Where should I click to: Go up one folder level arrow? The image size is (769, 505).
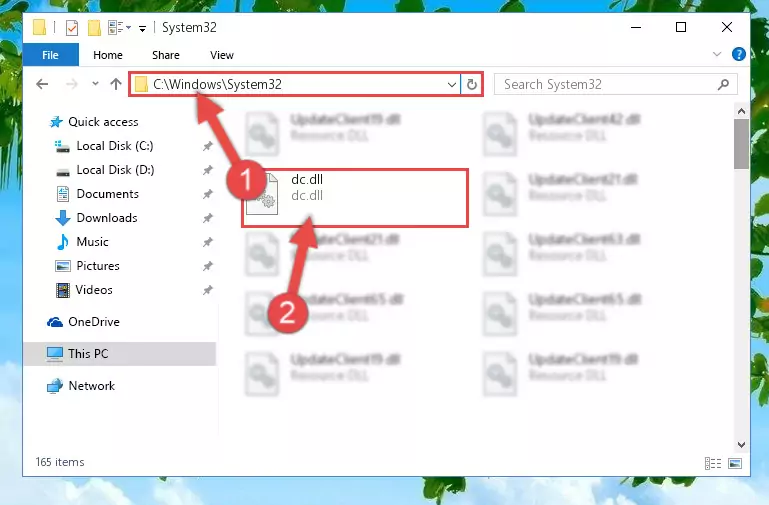pyautogui.click(x=116, y=84)
